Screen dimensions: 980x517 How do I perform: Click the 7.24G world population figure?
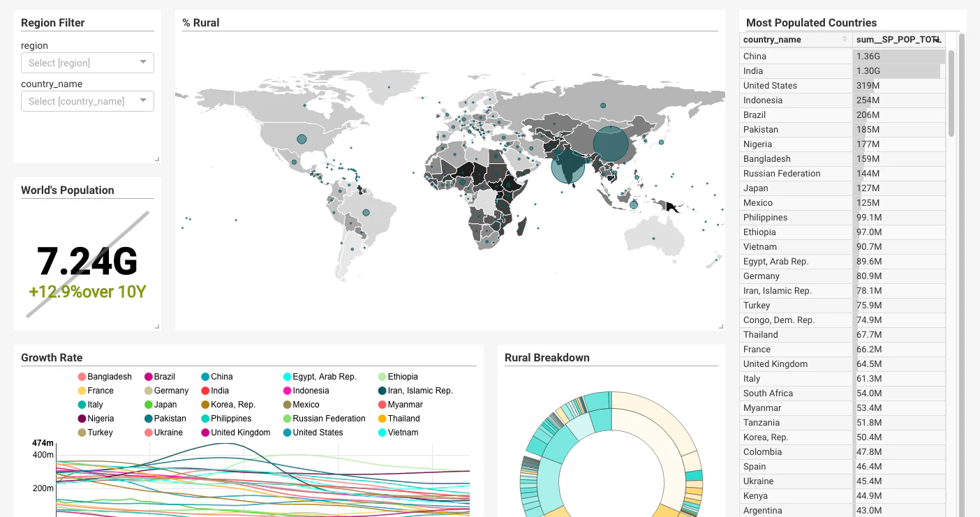pyautogui.click(x=87, y=262)
